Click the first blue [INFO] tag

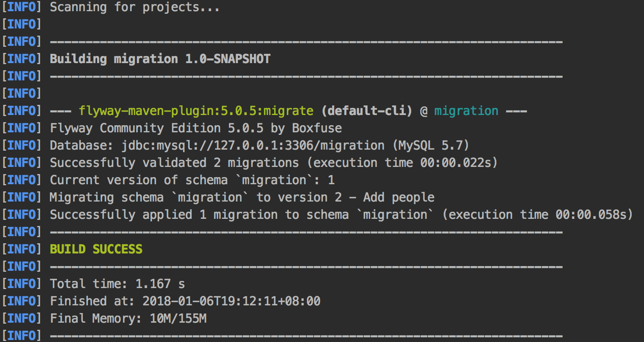click(21, 7)
